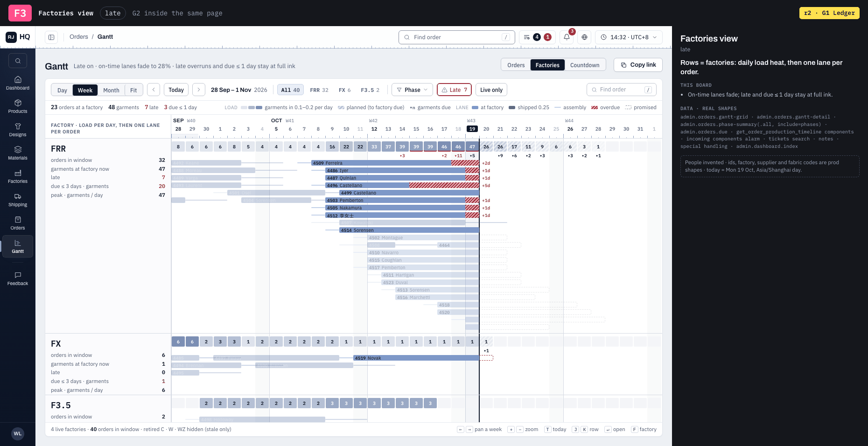Focus the Gantt toolbar Find order field

point(622,90)
